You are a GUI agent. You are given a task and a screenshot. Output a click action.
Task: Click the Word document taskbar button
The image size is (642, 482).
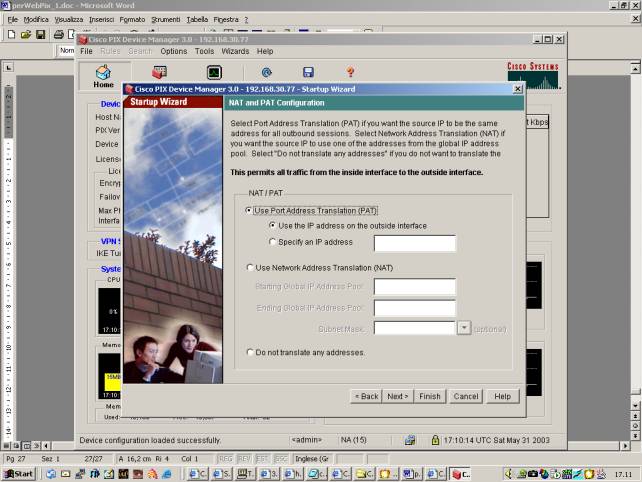click(412, 474)
